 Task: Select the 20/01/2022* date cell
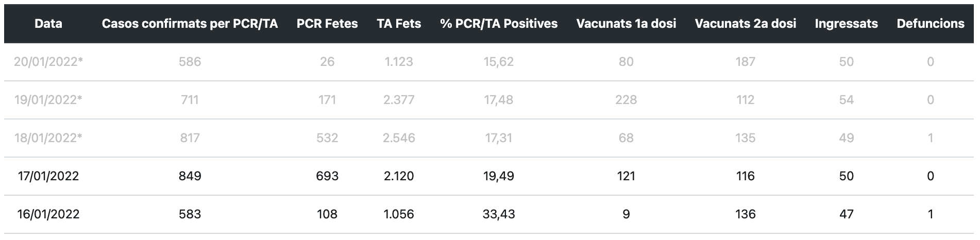click(x=48, y=62)
